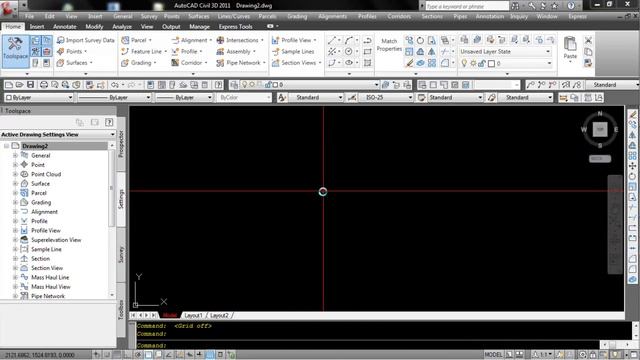Click the Rectangle tool icon in ribbon
The height and width of the screenshot is (360, 640).
368,51
